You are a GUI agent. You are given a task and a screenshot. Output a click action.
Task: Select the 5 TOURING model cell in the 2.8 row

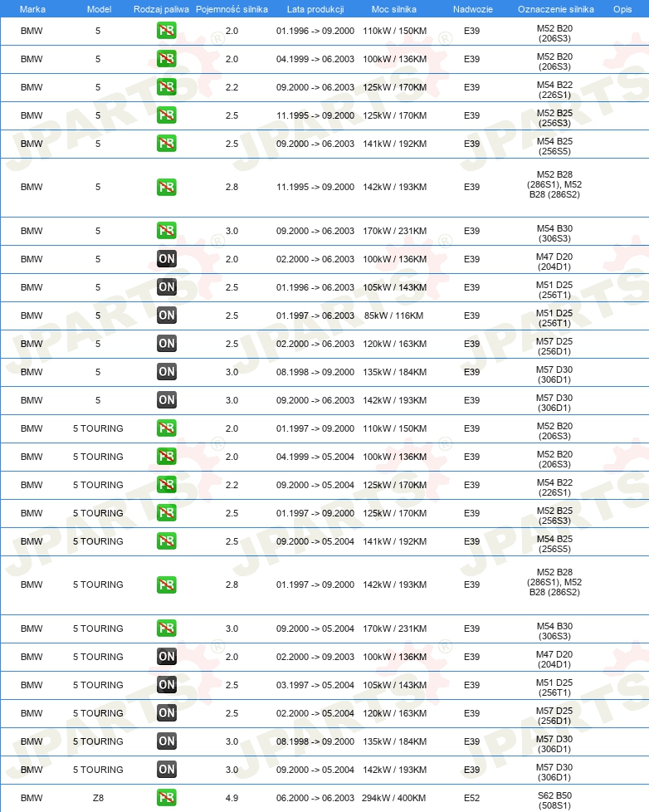click(98, 585)
